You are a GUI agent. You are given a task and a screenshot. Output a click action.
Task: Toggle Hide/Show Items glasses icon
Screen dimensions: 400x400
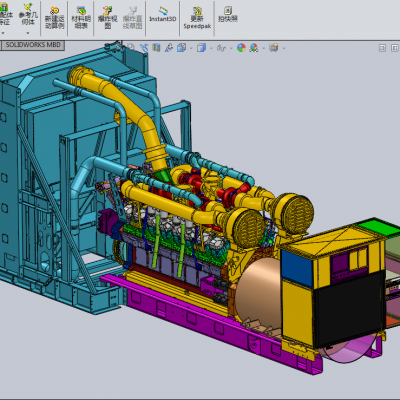221,48
